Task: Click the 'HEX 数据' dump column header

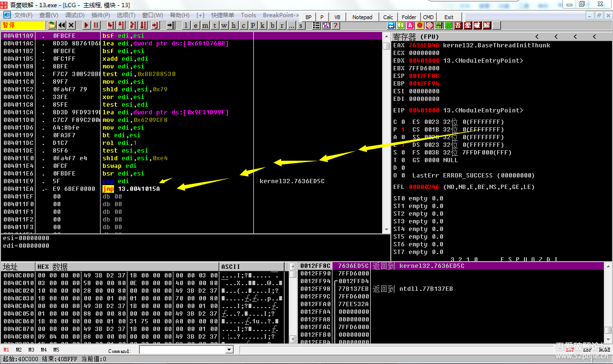Action: tap(127, 267)
